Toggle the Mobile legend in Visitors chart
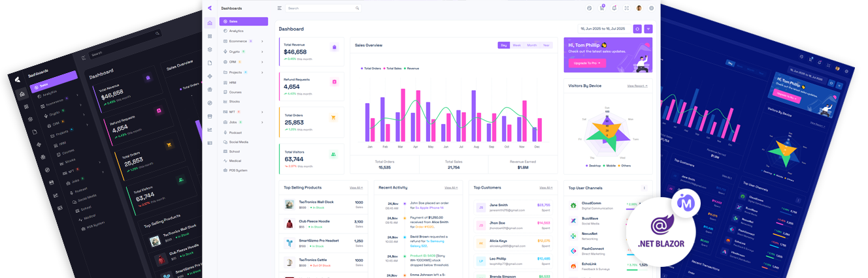Viewport: 868px width, 278px height. coord(610,166)
